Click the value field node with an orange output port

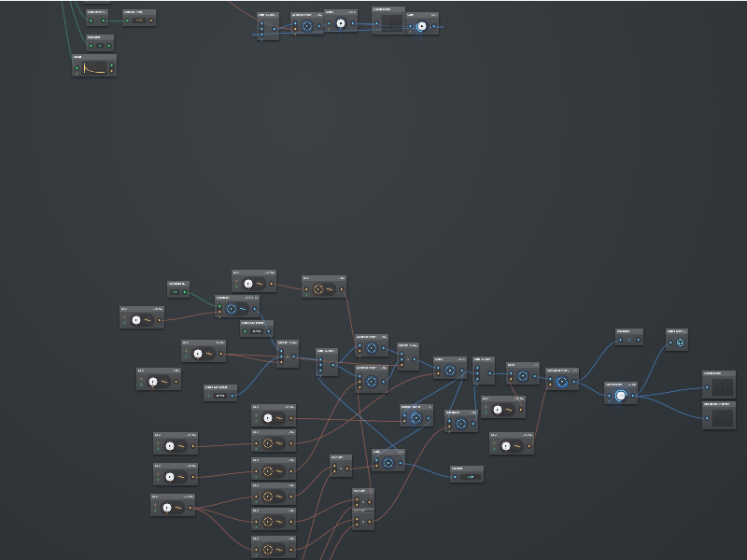pyautogui.click(x=138, y=20)
